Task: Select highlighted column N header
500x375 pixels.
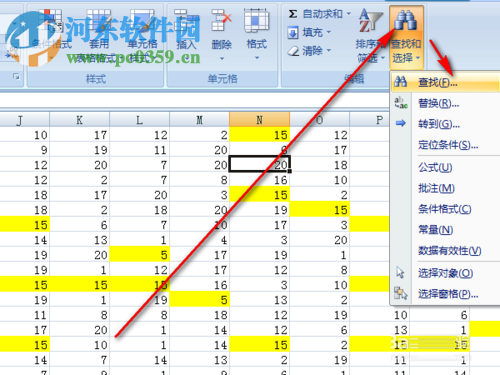Action: tap(259, 120)
